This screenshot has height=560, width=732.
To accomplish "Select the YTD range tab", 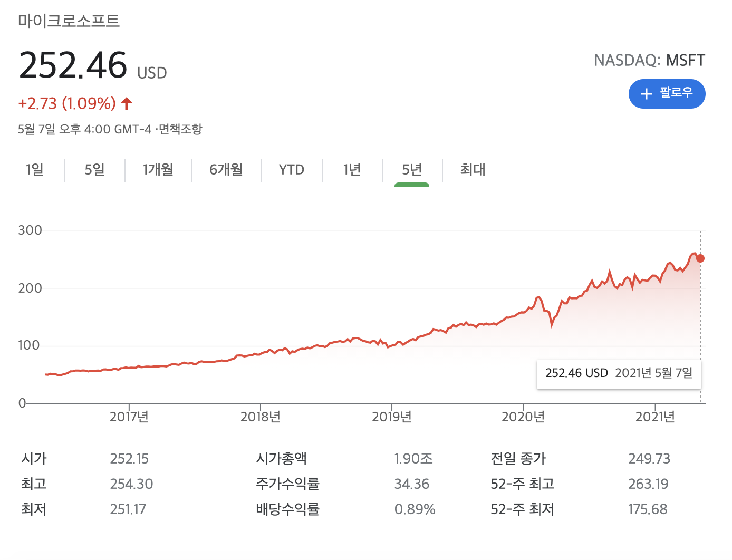I will pos(292,170).
